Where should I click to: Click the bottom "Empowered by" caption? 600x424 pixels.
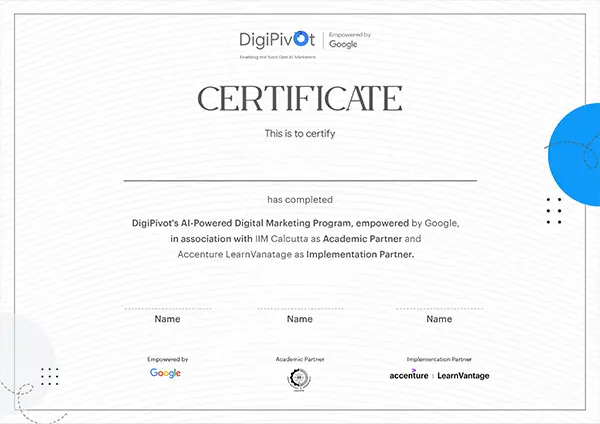point(168,359)
